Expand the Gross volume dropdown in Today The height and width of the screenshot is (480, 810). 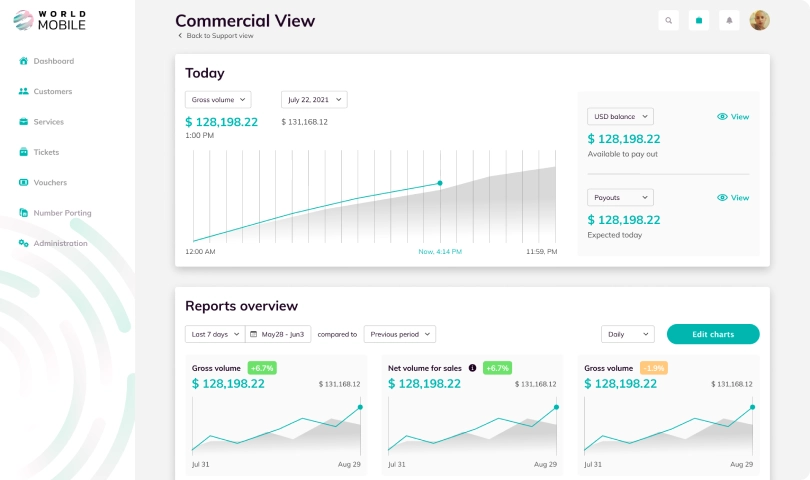[x=218, y=100]
